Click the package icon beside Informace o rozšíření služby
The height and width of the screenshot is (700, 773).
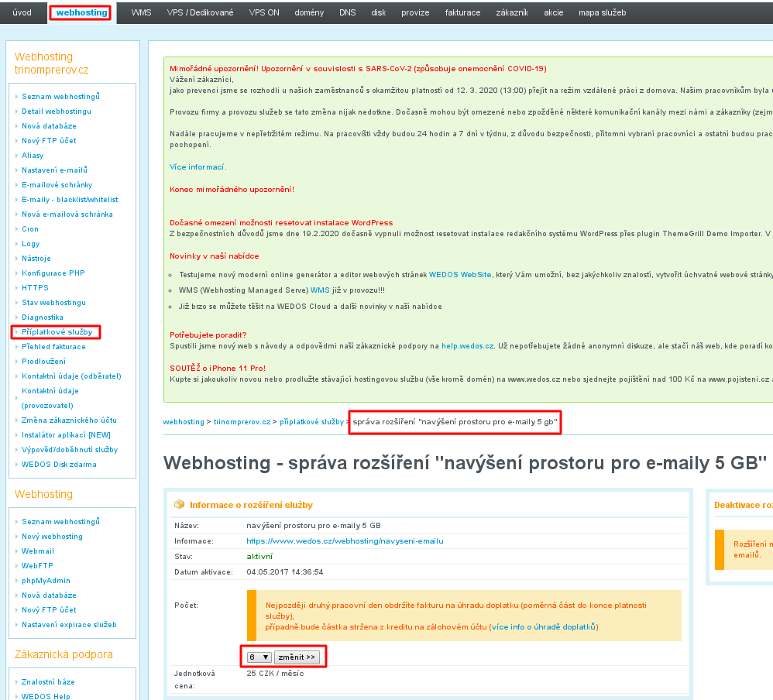[x=180, y=504]
